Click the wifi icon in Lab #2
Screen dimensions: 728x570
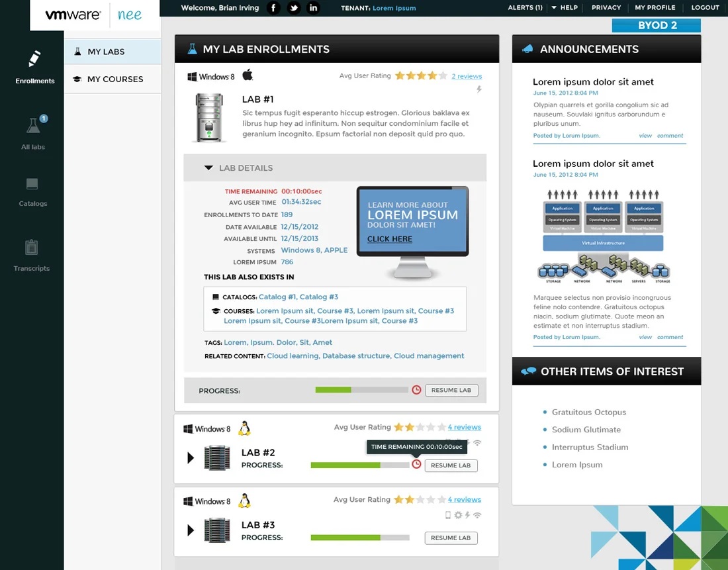477,443
